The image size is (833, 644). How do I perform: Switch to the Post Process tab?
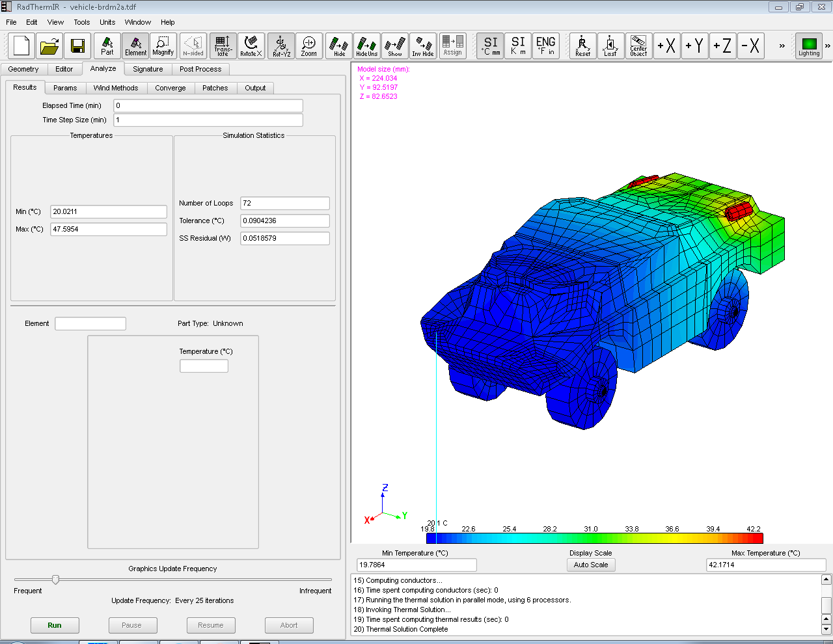click(200, 69)
